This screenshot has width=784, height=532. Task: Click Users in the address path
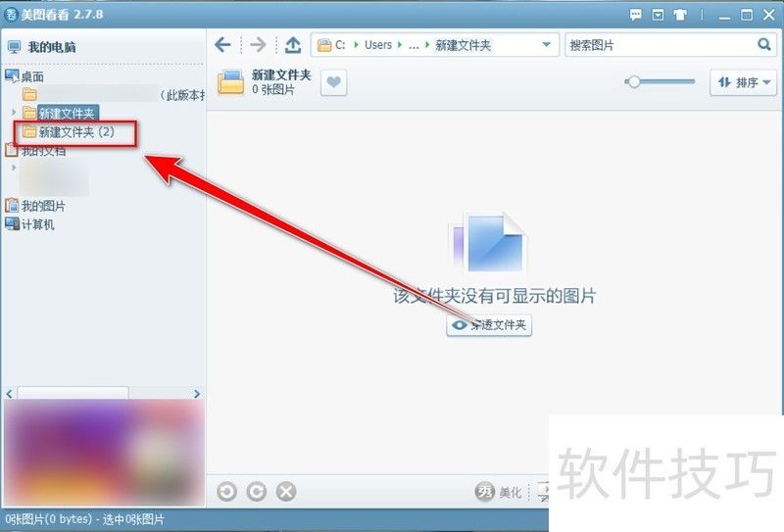click(378, 45)
